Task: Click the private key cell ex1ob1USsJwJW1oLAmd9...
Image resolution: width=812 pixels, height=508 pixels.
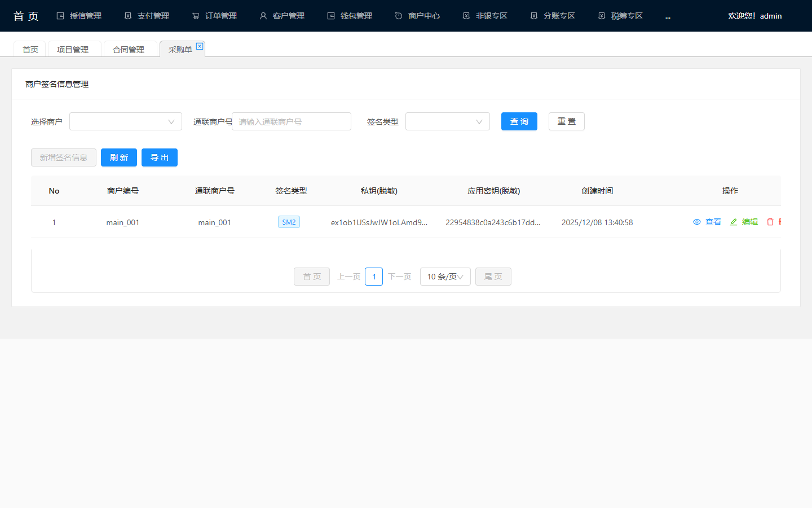Action: 379,222
